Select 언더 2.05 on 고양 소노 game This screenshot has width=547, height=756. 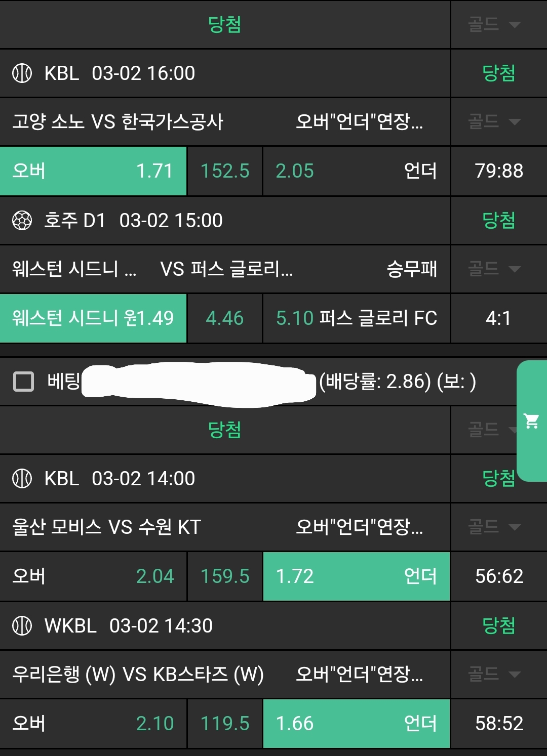click(356, 171)
